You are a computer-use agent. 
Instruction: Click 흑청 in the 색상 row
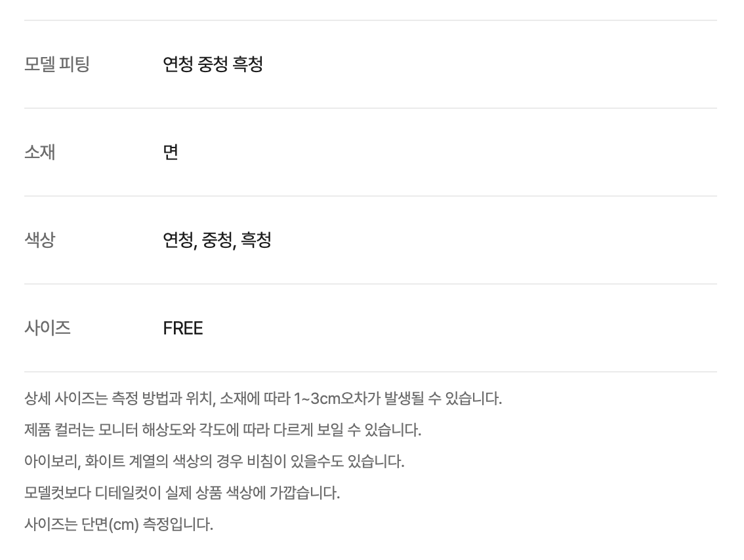(257, 240)
